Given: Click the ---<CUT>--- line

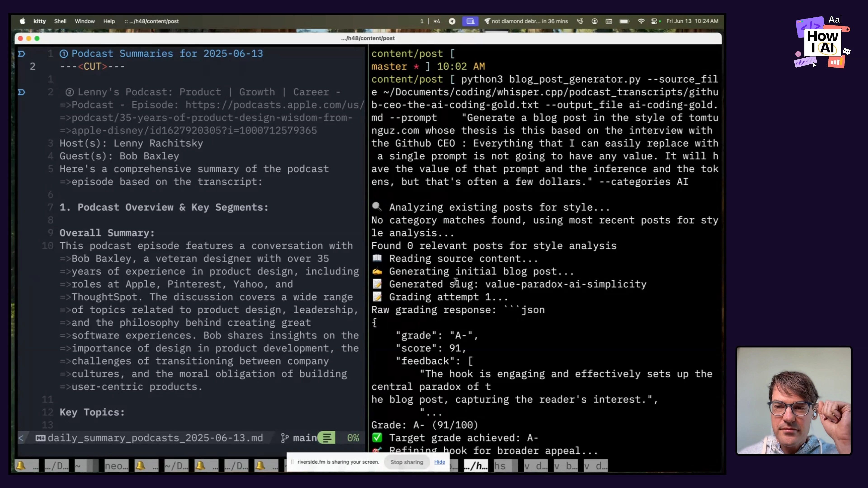Looking at the screenshot, I should (x=92, y=66).
